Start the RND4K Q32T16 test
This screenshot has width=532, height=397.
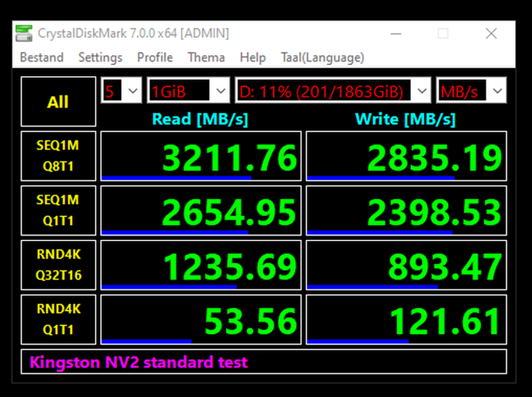58,265
